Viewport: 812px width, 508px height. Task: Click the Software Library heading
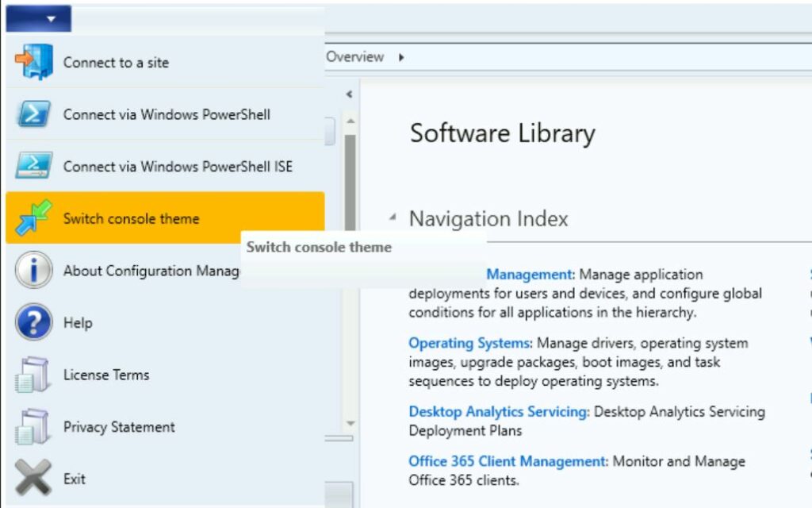coord(502,133)
